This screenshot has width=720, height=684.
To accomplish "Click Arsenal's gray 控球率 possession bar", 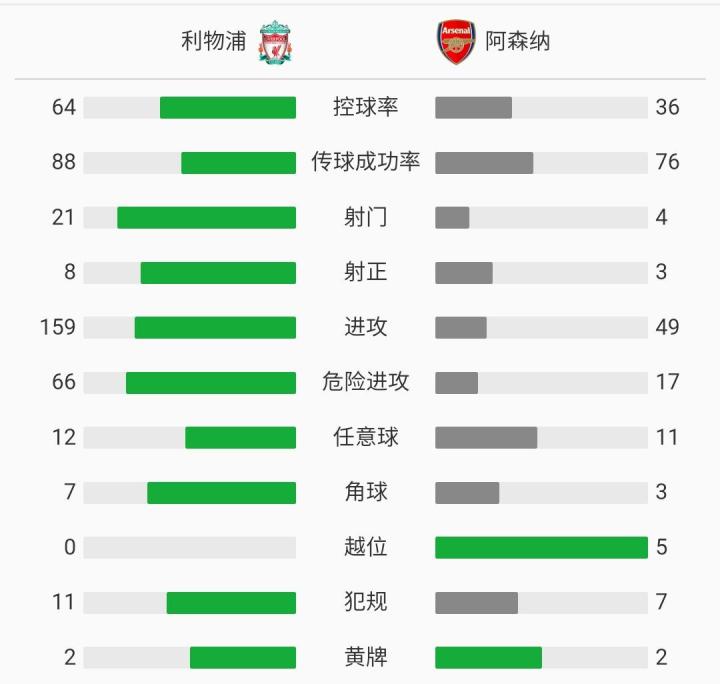I will [473, 107].
